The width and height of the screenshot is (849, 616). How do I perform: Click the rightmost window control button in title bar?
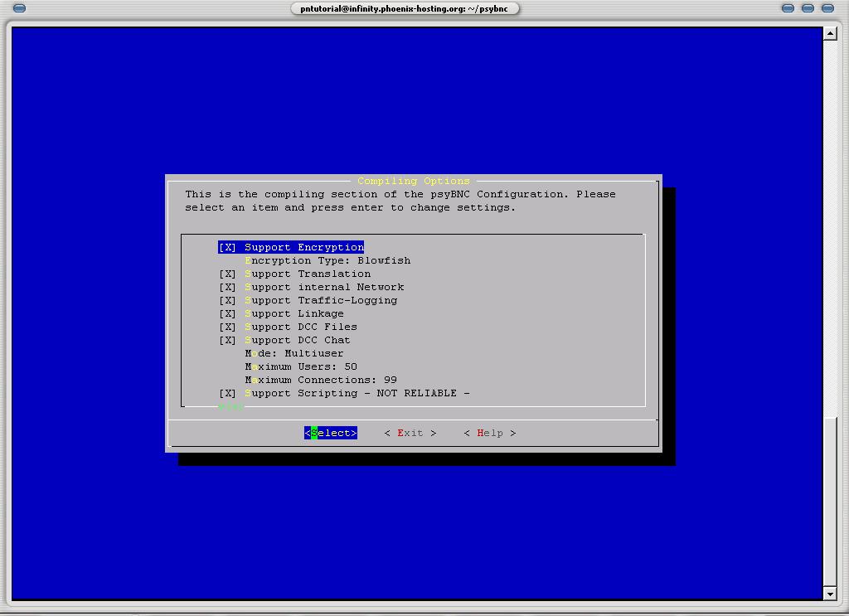click(x=828, y=8)
